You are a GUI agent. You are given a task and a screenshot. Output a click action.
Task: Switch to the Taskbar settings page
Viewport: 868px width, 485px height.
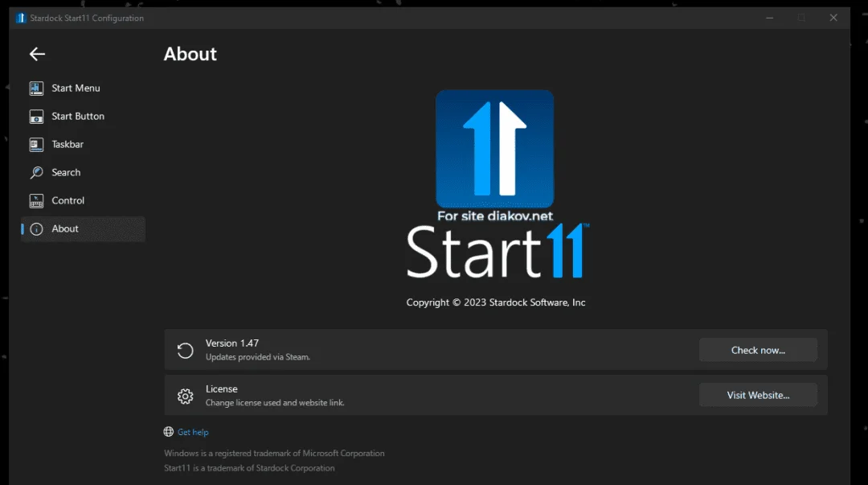[x=83, y=145]
